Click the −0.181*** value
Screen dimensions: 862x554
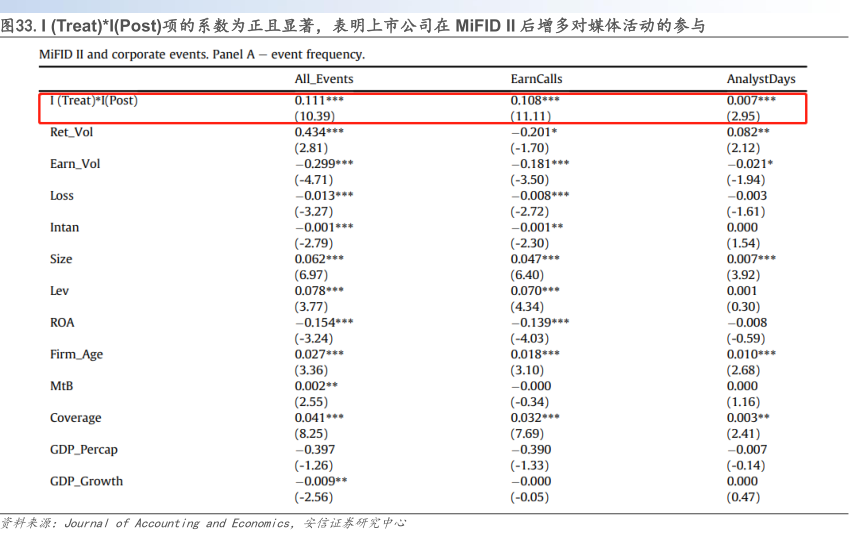(x=540, y=164)
